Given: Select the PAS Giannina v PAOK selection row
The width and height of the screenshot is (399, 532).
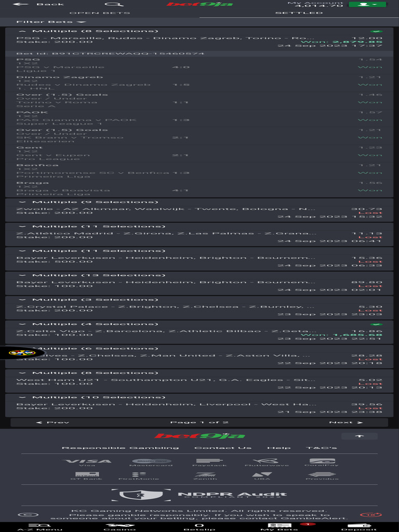Looking at the screenshot, I should click(199, 118).
